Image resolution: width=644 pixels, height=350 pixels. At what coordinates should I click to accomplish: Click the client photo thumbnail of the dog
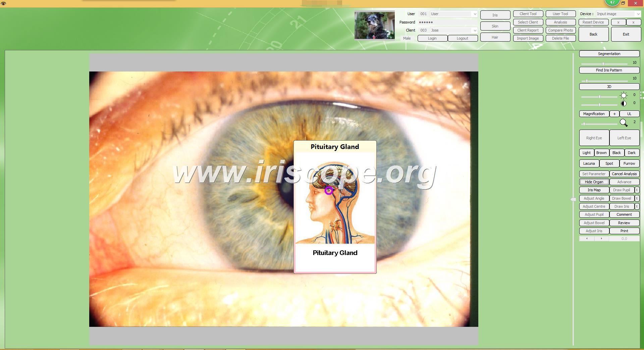pyautogui.click(x=374, y=26)
